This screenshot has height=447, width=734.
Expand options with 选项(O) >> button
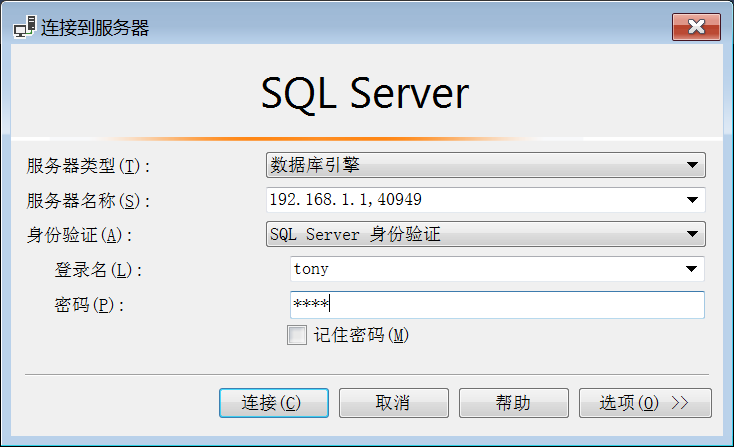(x=645, y=403)
